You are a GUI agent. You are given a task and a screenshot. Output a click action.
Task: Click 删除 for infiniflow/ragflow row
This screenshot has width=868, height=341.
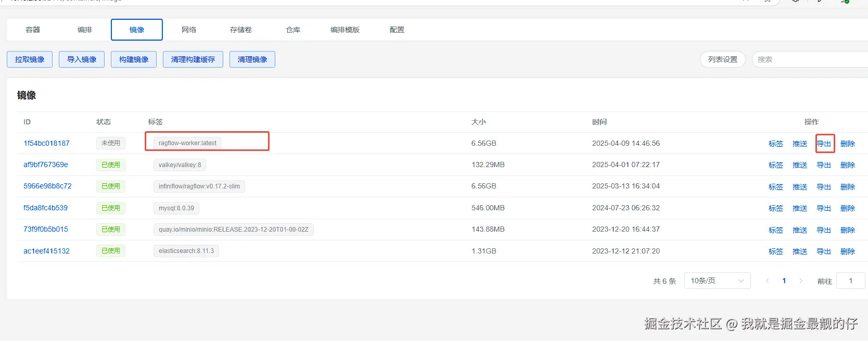click(848, 187)
